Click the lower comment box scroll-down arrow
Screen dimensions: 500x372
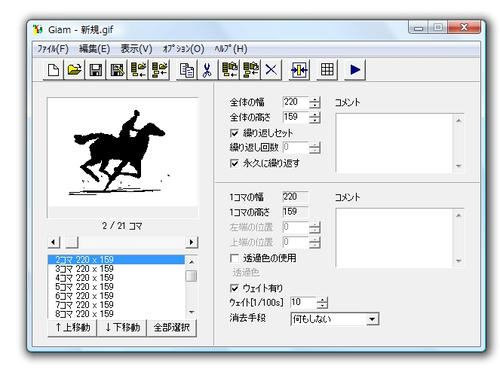point(459,261)
